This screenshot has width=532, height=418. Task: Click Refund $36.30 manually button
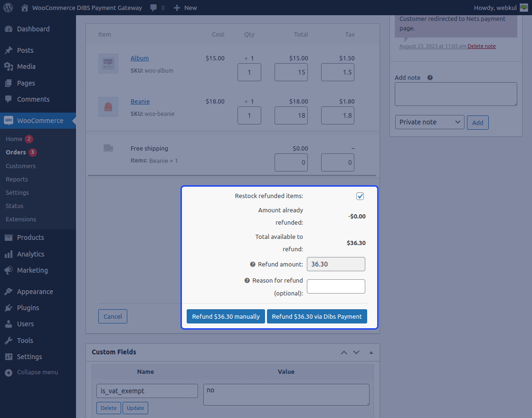coord(226,316)
